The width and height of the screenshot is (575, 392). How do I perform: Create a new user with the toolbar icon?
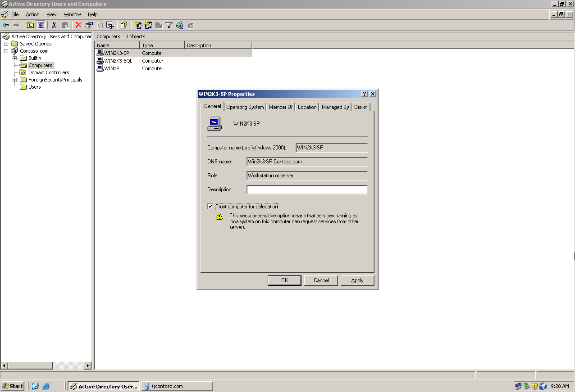pos(137,25)
